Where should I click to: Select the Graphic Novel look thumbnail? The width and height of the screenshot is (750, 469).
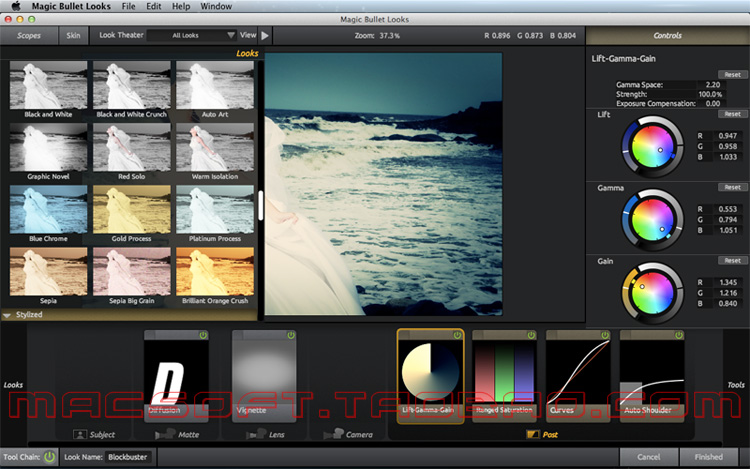[48, 147]
